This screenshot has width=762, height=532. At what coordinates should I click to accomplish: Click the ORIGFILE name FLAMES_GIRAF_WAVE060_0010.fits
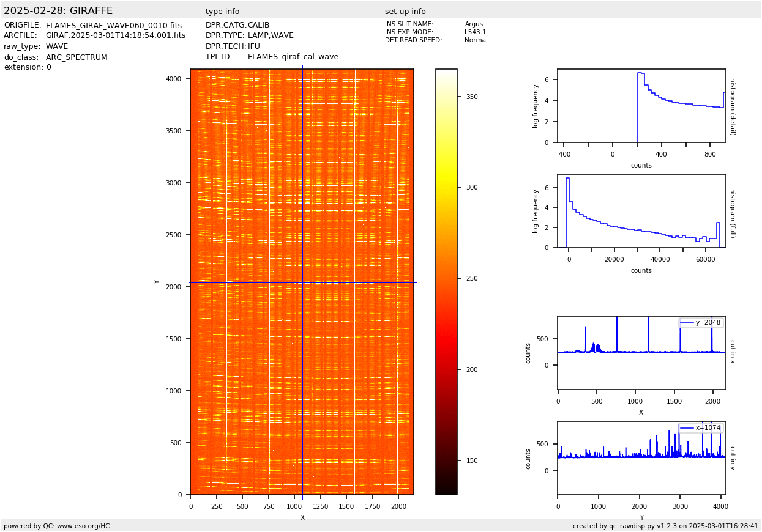[x=114, y=26]
